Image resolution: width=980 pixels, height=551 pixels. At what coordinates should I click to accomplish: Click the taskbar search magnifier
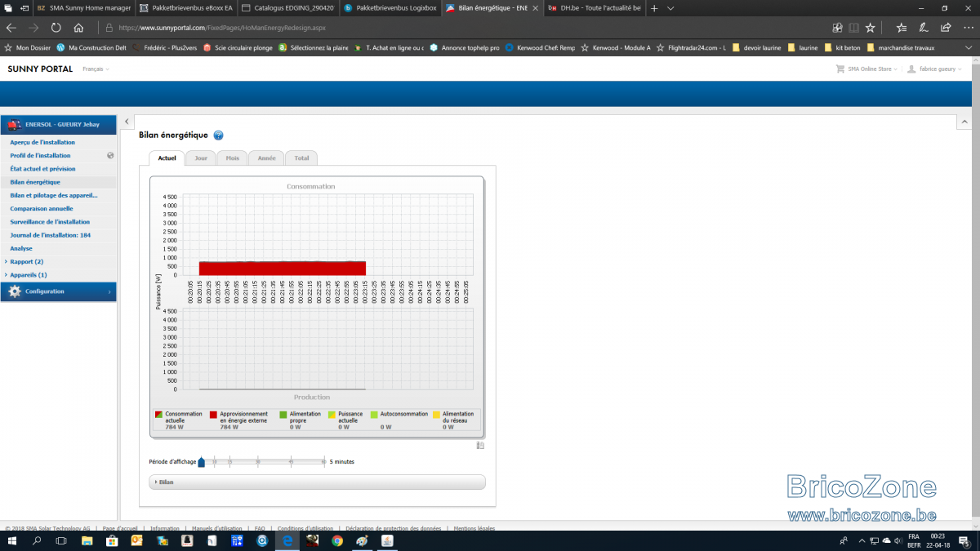38,540
